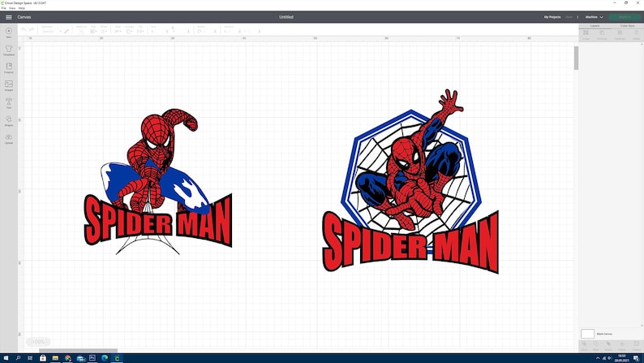
Task: Click the Save link in header
Action: point(569,17)
